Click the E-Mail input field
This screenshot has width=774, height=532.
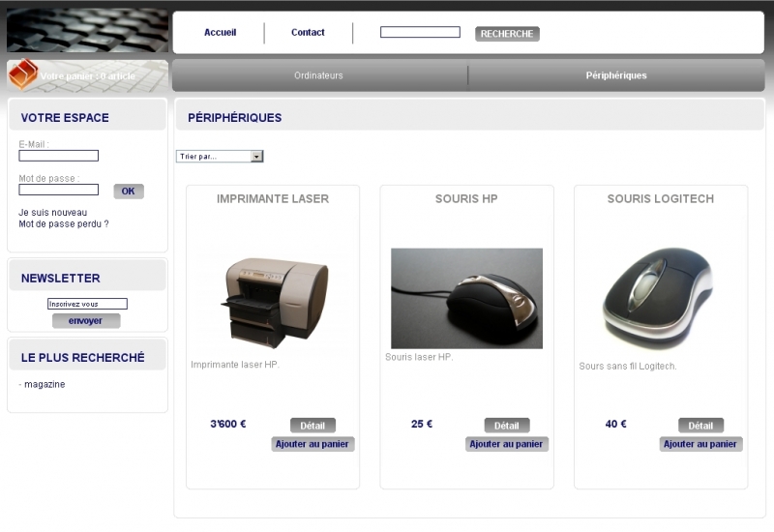[x=59, y=156]
